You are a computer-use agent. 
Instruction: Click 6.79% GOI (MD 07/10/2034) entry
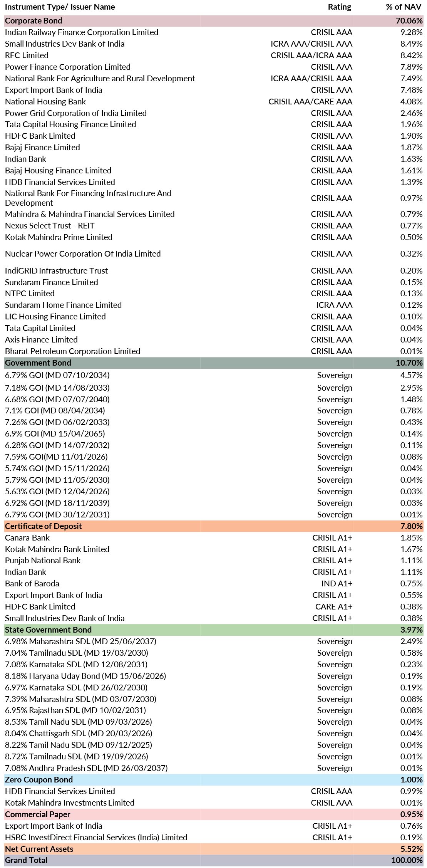[x=57, y=375]
